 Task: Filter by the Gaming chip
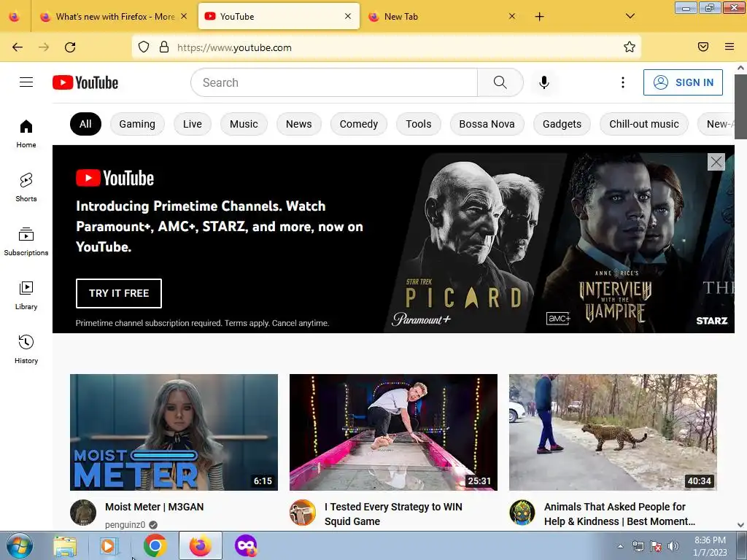pyautogui.click(x=137, y=124)
